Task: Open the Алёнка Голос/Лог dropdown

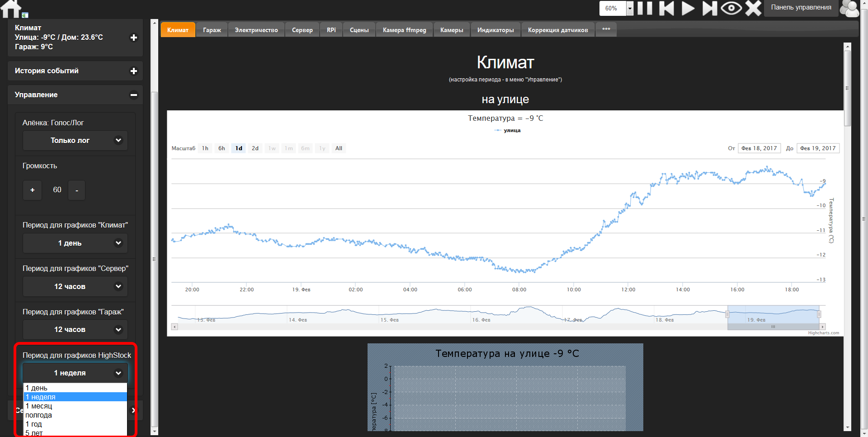Action: (75, 141)
